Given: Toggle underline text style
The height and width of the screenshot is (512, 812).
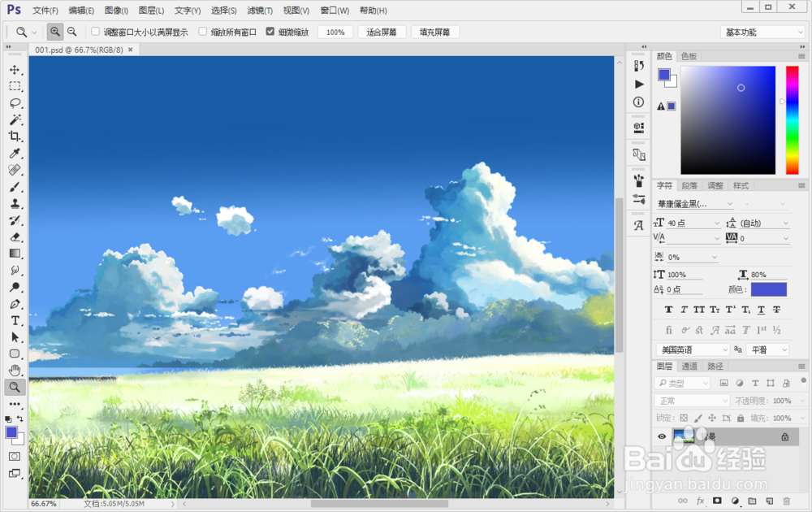Looking at the screenshot, I should [762, 310].
